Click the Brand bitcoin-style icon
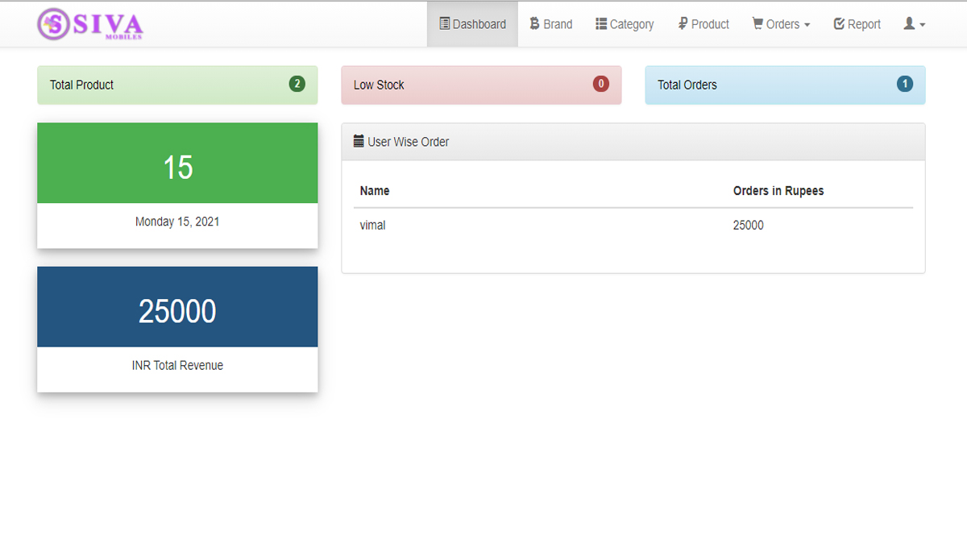 (x=534, y=24)
